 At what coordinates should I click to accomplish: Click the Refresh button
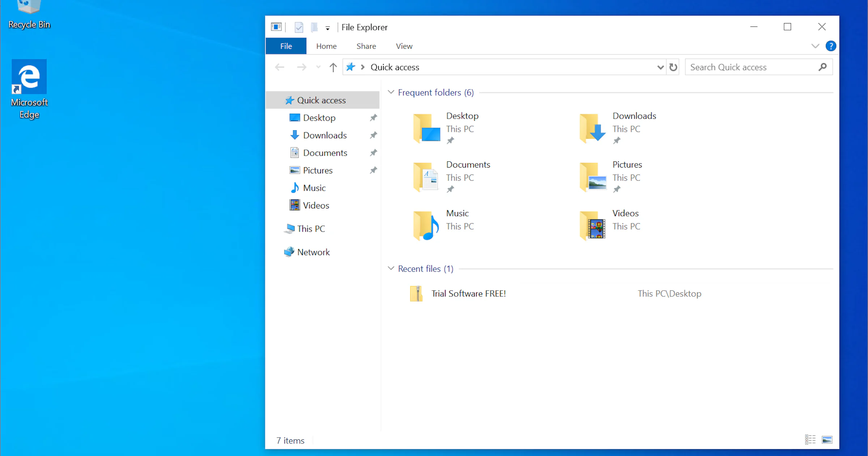[673, 67]
